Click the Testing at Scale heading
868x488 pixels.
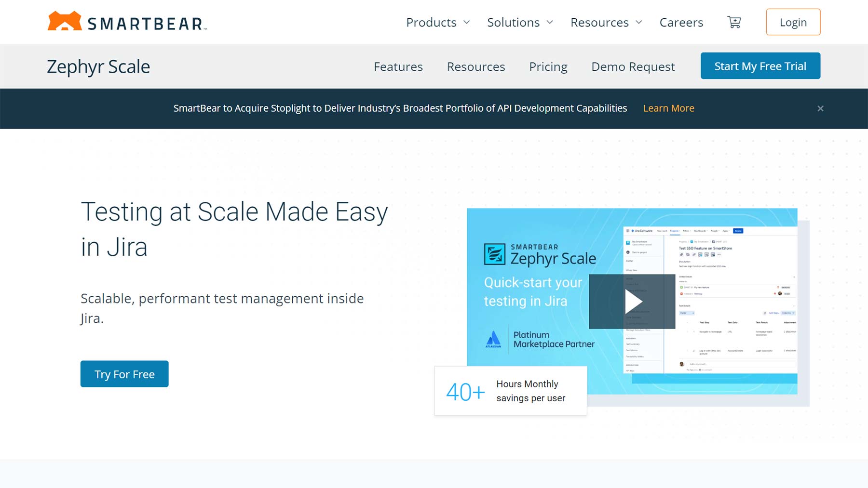tap(234, 229)
